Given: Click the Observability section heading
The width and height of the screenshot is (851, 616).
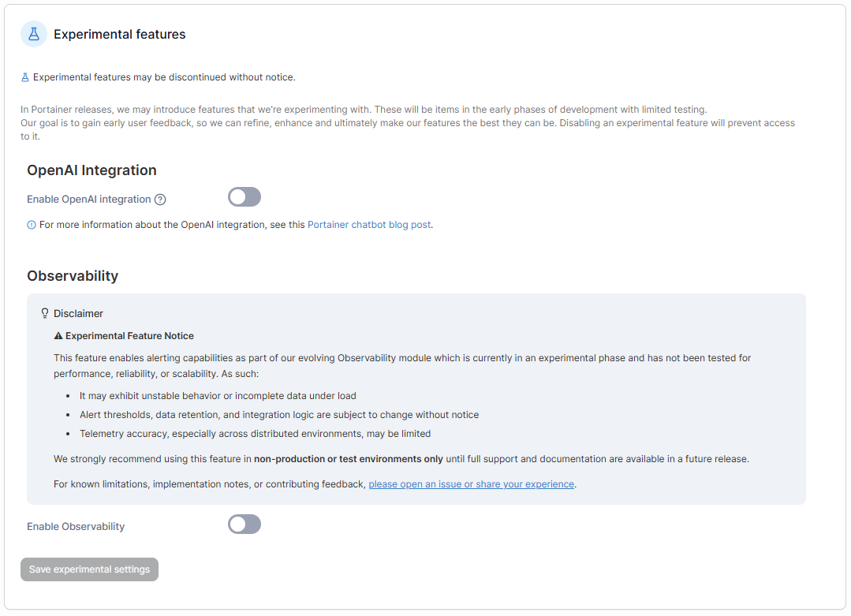Looking at the screenshot, I should coord(73,276).
